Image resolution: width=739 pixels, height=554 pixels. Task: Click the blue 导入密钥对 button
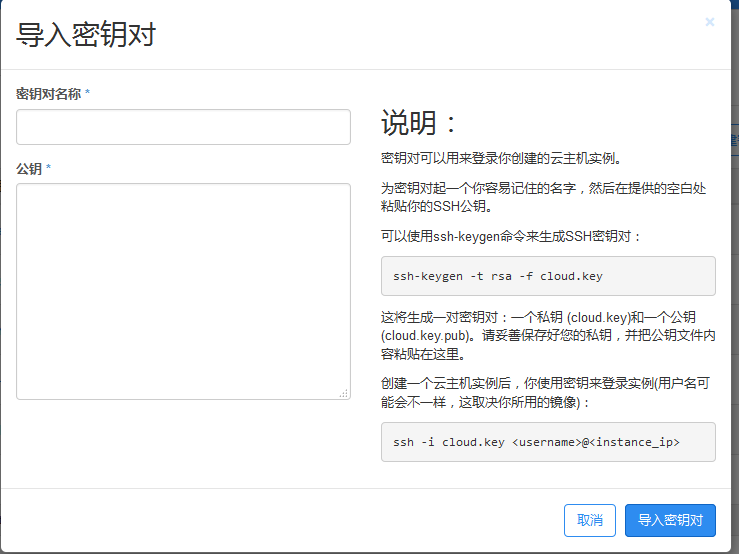(670, 520)
